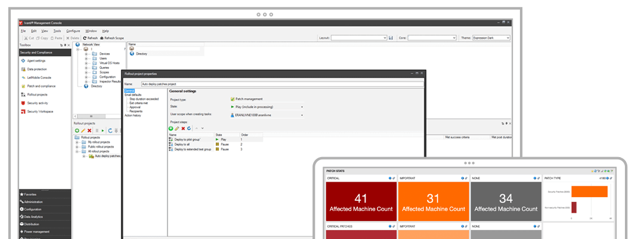Delete project step with red X icon
The image size is (644, 239).
pos(183,128)
